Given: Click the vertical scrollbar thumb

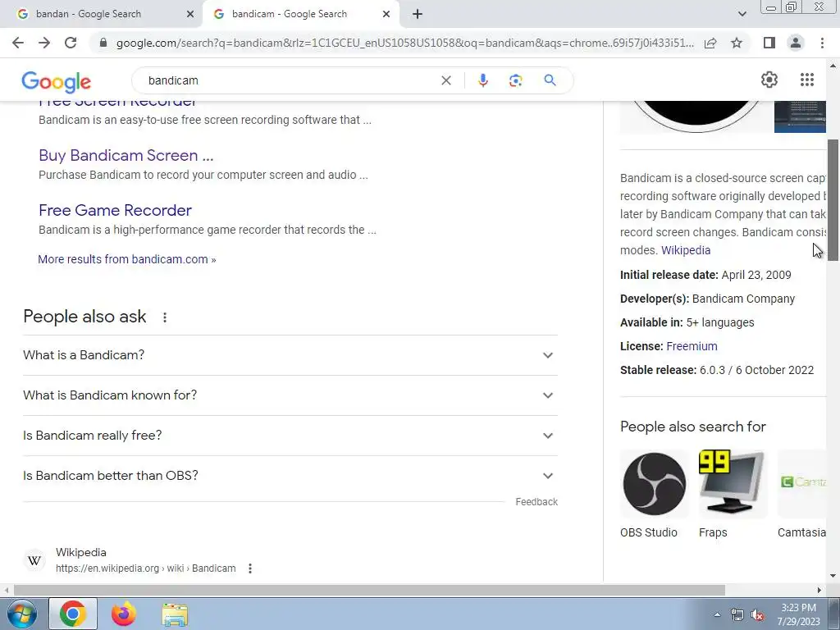Looking at the screenshot, I should point(833,200).
